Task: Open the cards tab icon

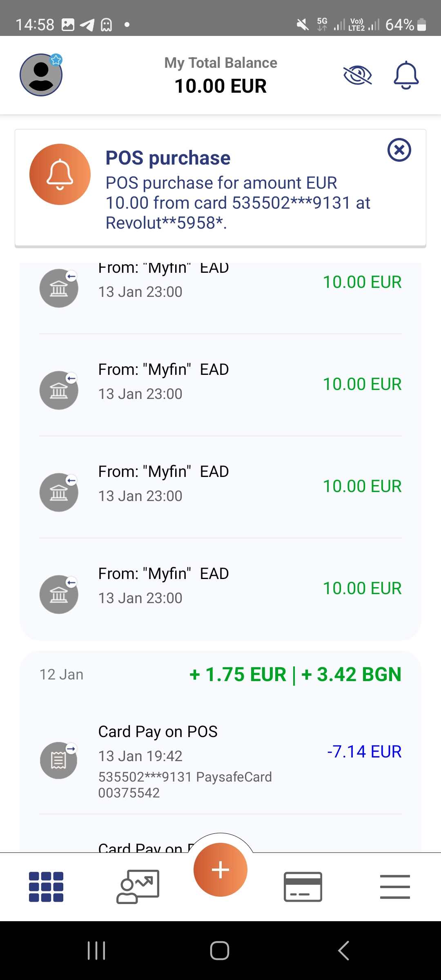Action: (303, 886)
